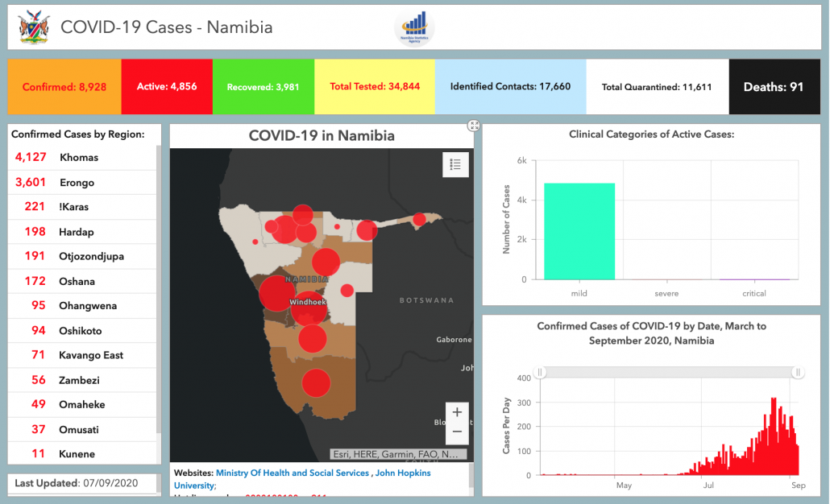This screenshot has width=830, height=504.
Task: Open Ministry Of Health and Social Services link
Action: (x=292, y=473)
